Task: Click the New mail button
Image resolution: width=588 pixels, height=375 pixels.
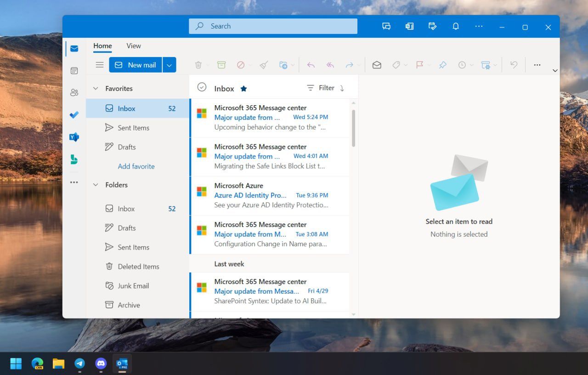Action: (x=135, y=65)
